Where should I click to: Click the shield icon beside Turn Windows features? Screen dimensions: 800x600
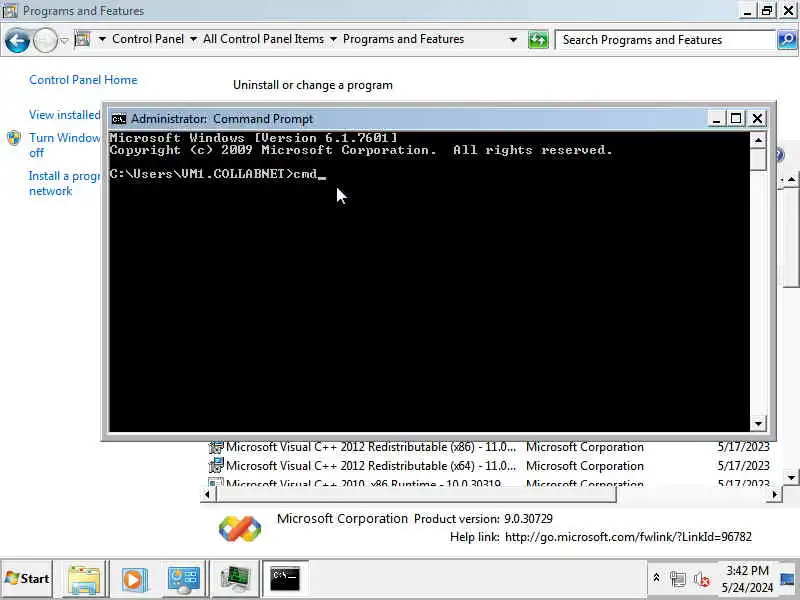14,138
